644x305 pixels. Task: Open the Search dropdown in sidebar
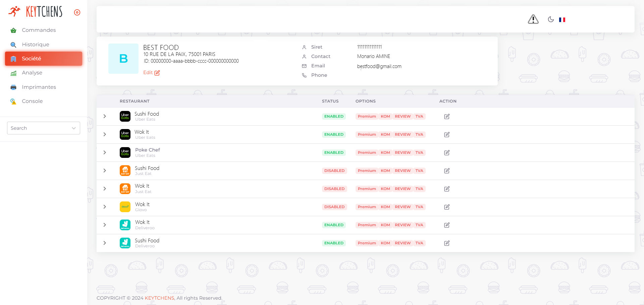pyautogui.click(x=44, y=128)
